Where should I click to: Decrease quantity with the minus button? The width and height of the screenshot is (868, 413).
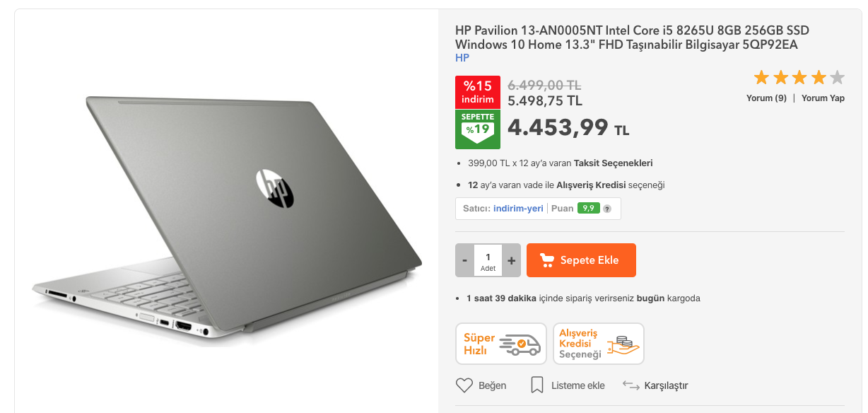[464, 260]
